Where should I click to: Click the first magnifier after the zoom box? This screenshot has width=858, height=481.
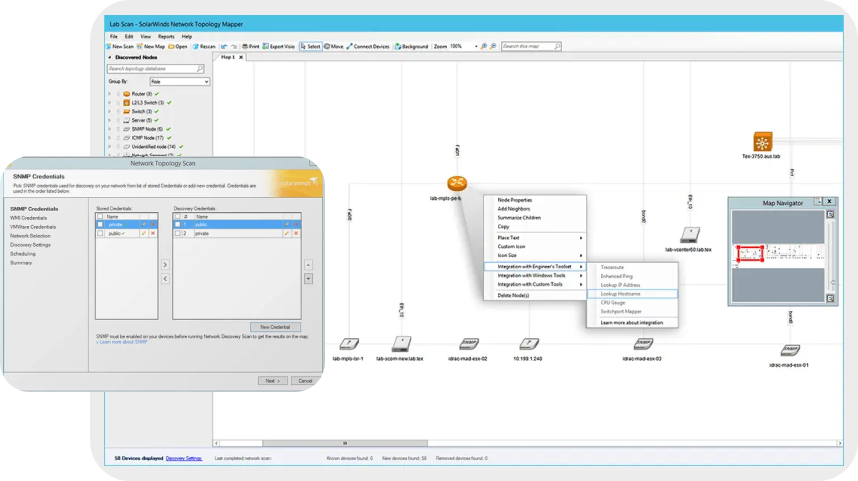click(x=484, y=47)
